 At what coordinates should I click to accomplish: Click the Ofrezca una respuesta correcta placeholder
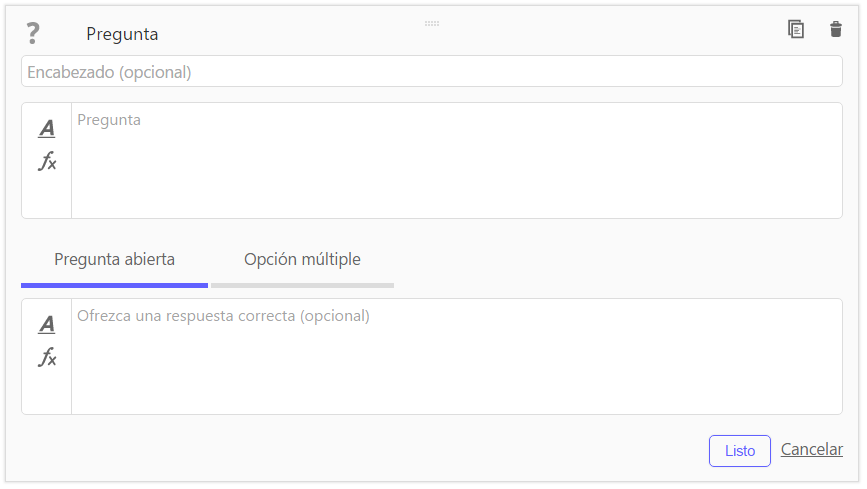point(223,316)
